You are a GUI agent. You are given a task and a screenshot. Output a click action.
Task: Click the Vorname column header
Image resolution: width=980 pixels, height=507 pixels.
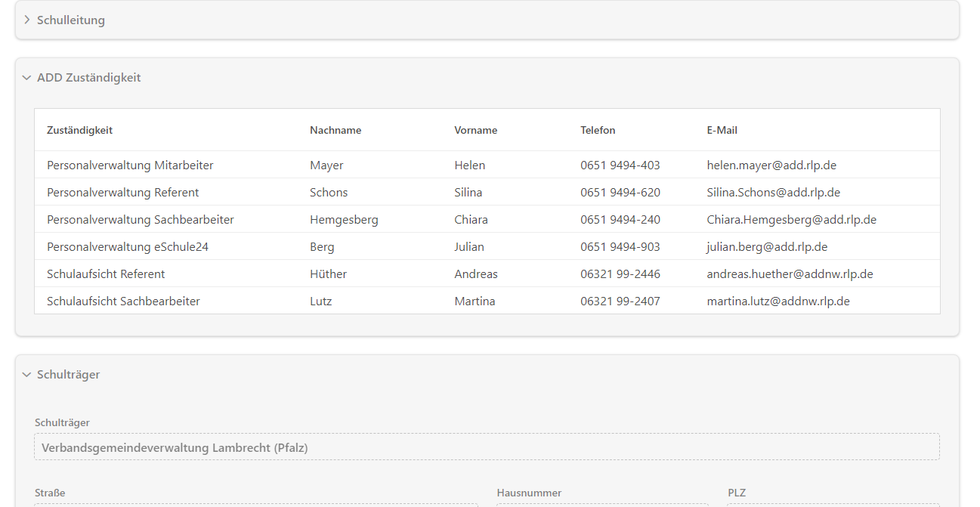pyautogui.click(x=475, y=130)
